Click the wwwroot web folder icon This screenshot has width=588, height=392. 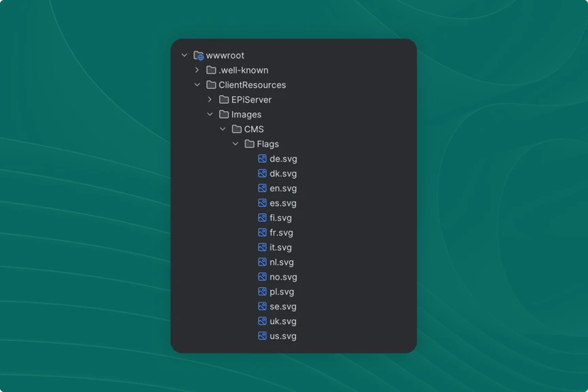pyautogui.click(x=198, y=56)
